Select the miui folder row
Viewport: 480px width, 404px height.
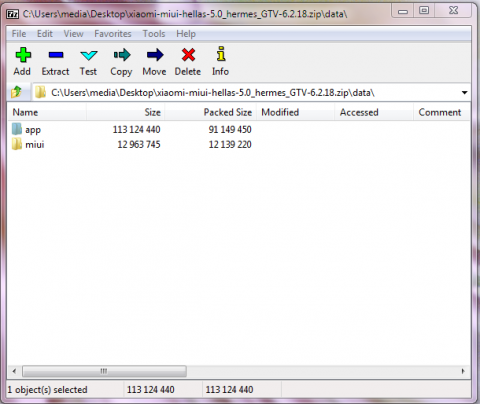[x=239, y=144]
